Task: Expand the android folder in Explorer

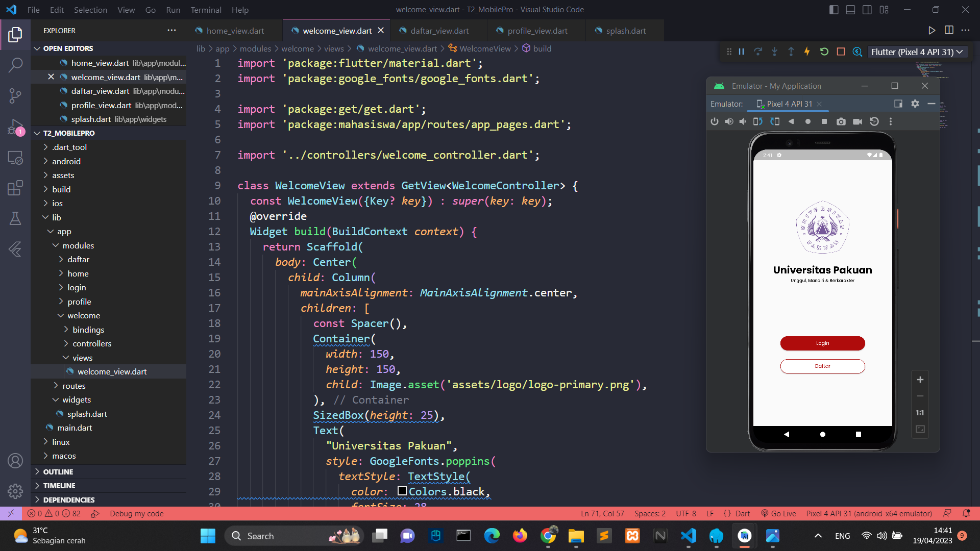Action: pos(66,161)
